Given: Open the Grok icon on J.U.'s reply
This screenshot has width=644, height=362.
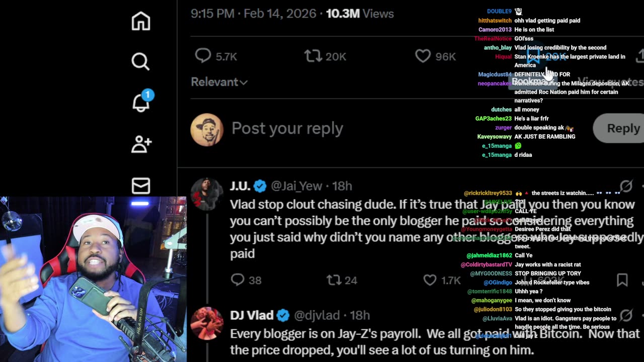Looking at the screenshot, I should (626, 186).
